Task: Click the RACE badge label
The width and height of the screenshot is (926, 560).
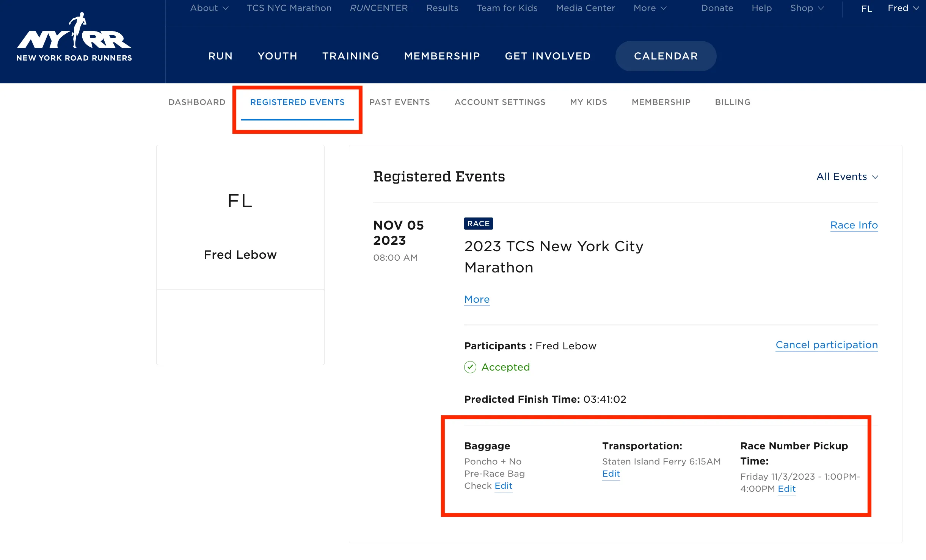Action: pyautogui.click(x=478, y=224)
